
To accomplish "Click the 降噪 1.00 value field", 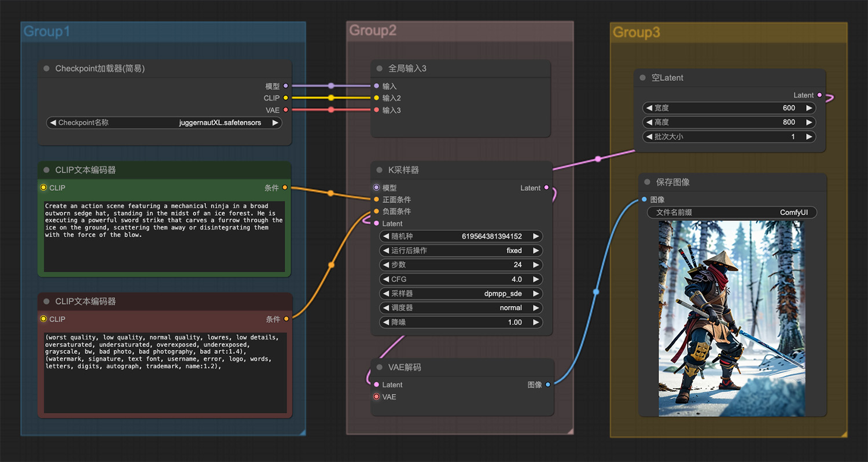I will 461,323.
